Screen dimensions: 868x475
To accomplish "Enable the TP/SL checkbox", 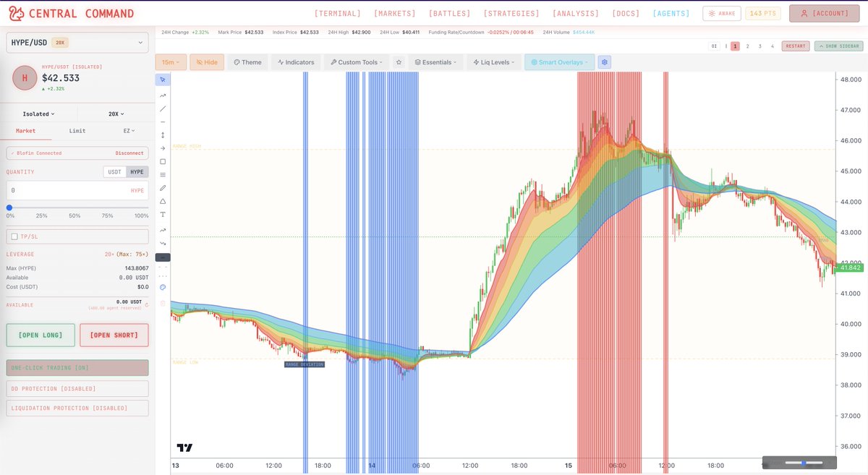I will coord(14,236).
